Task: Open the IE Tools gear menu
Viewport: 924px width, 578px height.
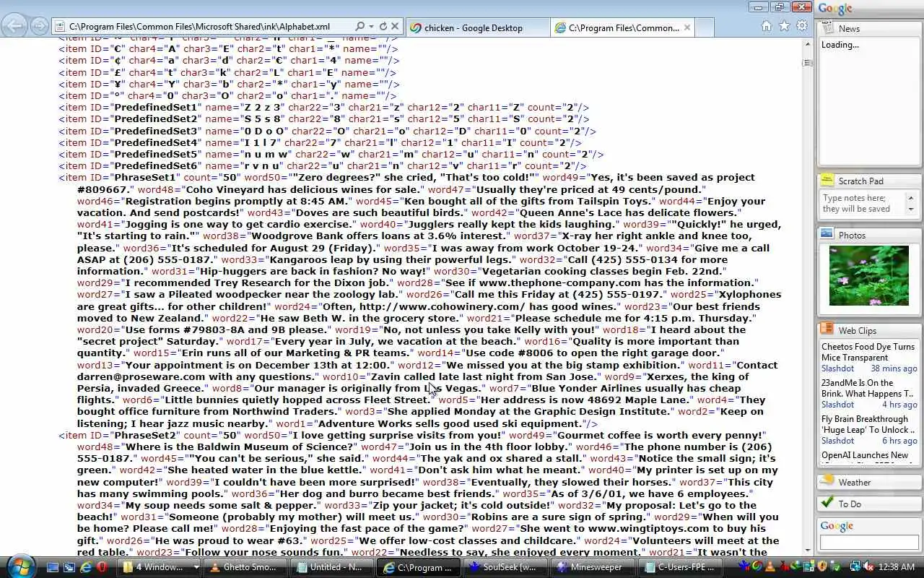Action: (802, 26)
